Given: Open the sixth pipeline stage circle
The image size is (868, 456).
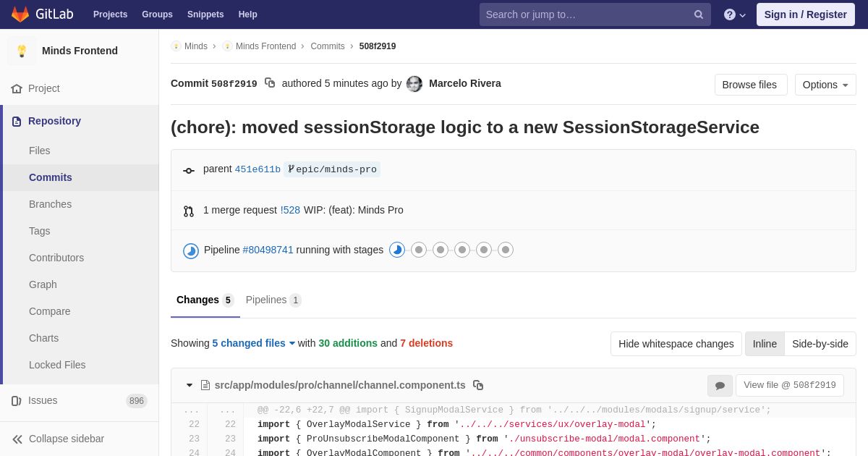Looking at the screenshot, I should tap(506, 250).
